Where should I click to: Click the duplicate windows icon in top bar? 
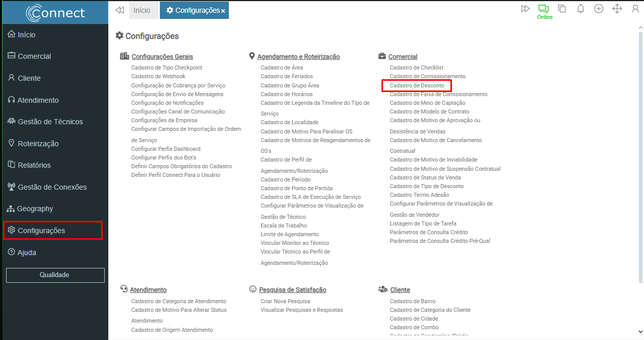562,9
